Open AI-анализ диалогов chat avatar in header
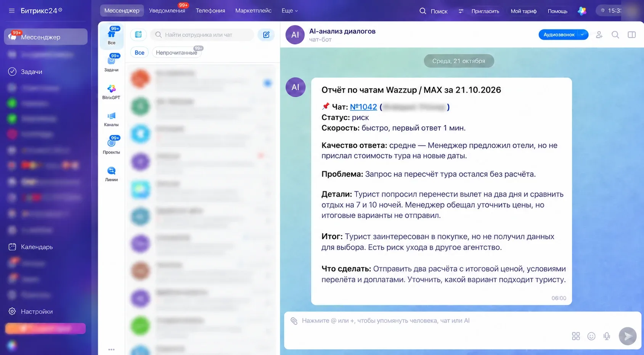This screenshot has height=355, width=644. coord(295,35)
